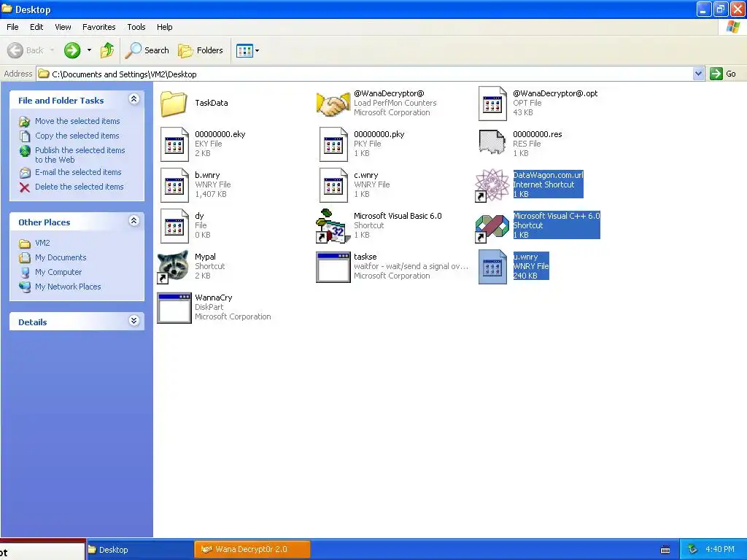Click the 00000000.eky file name

point(220,134)
